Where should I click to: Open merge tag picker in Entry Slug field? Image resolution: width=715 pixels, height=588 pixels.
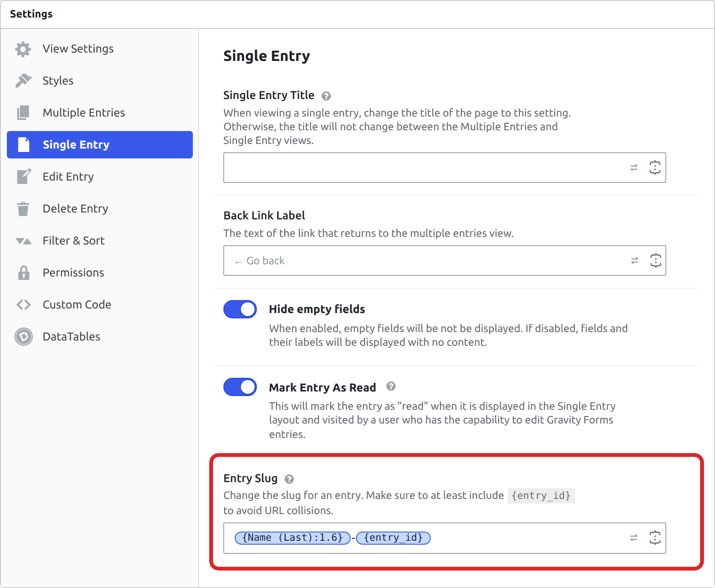pos(655,538)
